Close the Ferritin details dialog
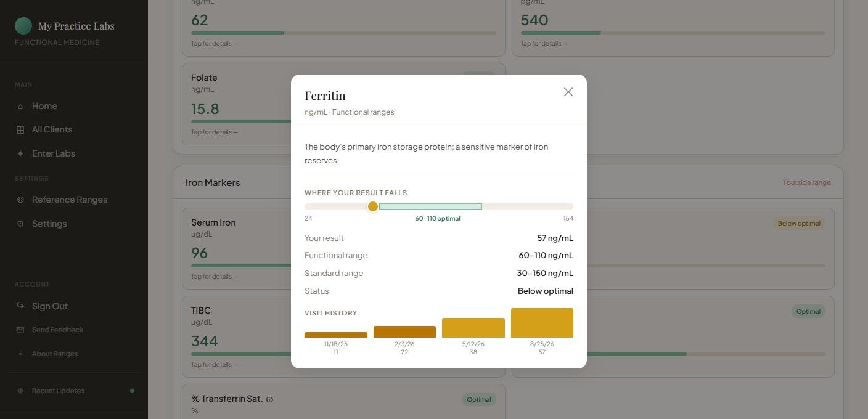Screen dimensions: 868x419 pos(568,92)
